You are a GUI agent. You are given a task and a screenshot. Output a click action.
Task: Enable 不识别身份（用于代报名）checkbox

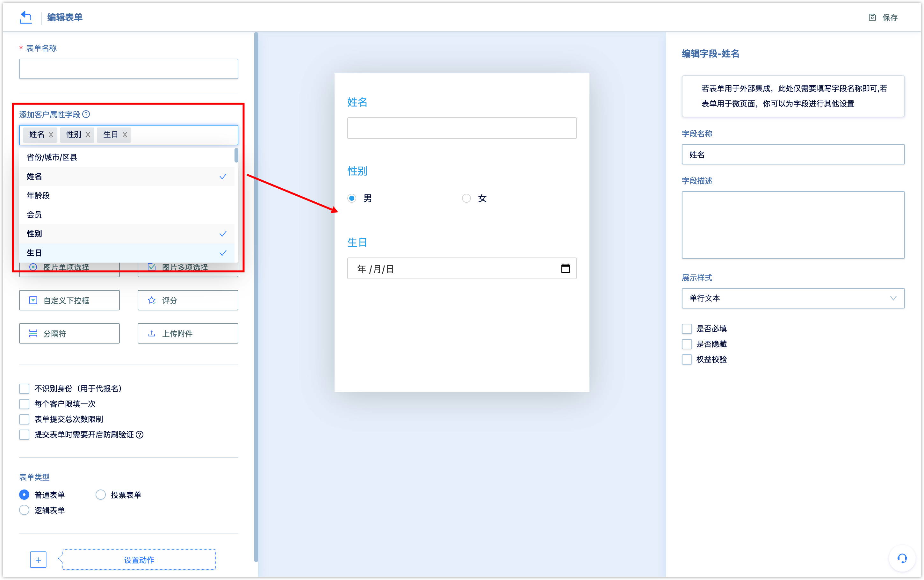[24, 388]
